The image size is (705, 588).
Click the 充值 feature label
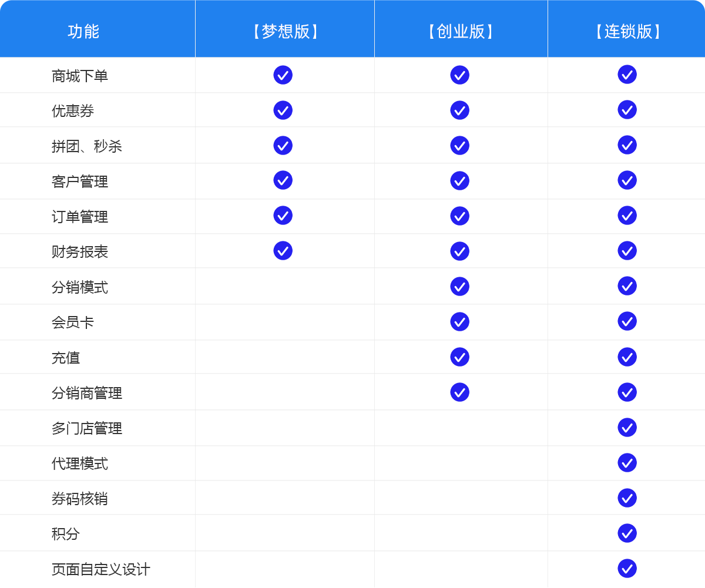pyautogui.click(x=66, y=358)
